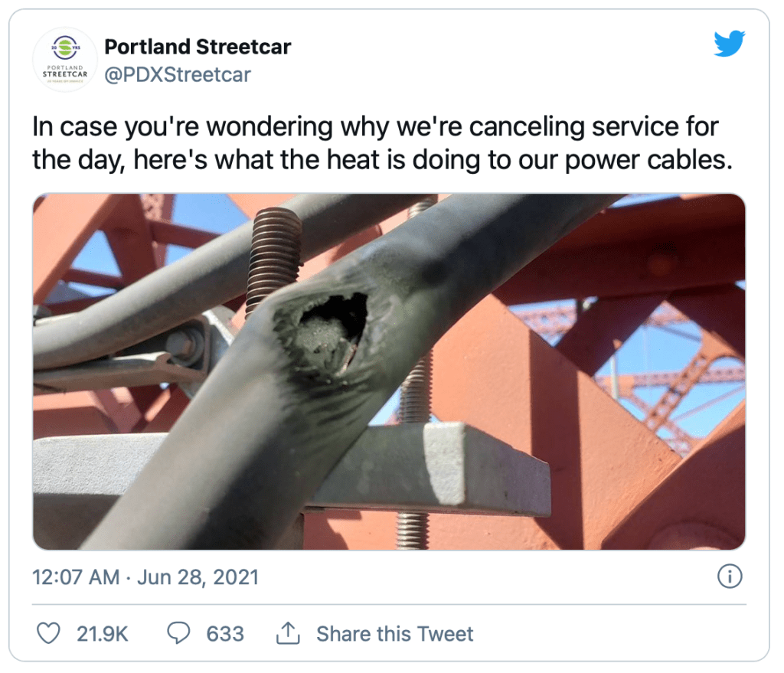784x673 pixels.
Task: Open the Twitter info circle icon
Action: (730, 577)
